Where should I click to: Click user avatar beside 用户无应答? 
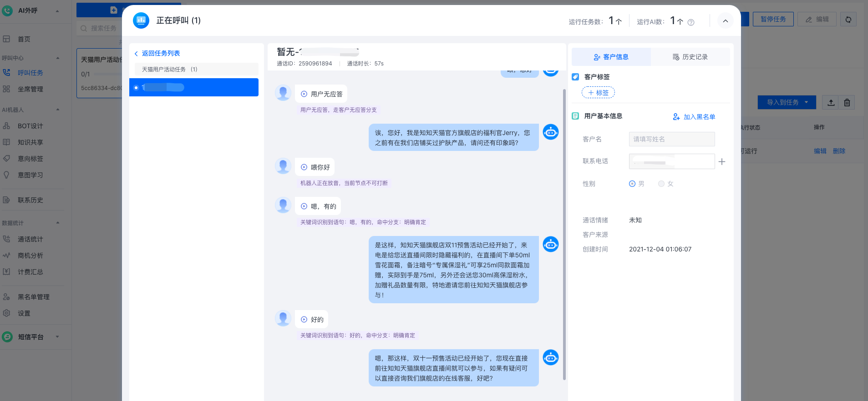(x=283, y=93)
